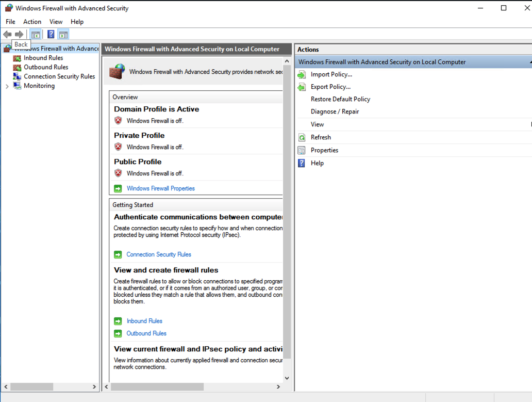Image resolution: width=532 pixels, height=402 pixels.
Task: Click the Private Profile heading
Action: 139,136
